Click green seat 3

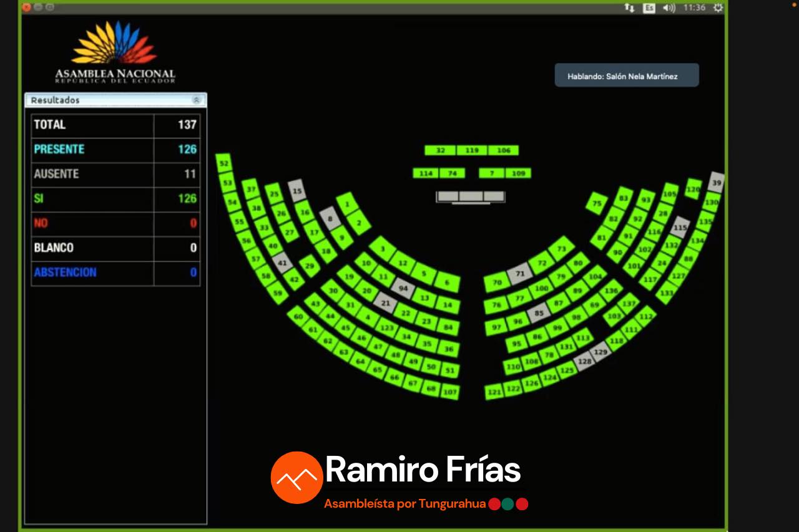click(x=383, y=249)
